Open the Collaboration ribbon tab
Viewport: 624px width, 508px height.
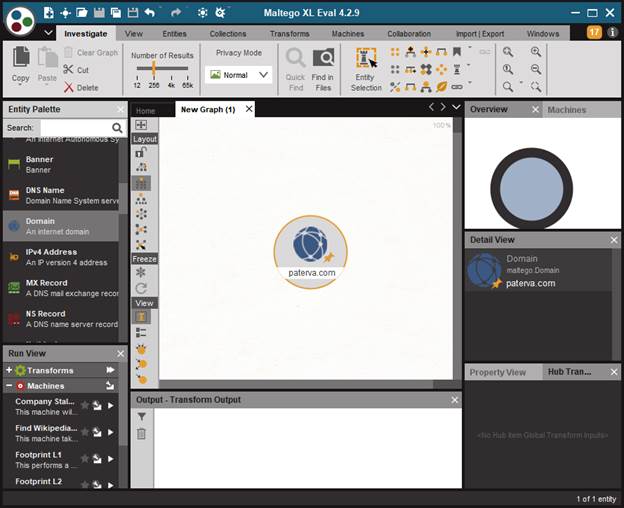click(x=409, y=34)
